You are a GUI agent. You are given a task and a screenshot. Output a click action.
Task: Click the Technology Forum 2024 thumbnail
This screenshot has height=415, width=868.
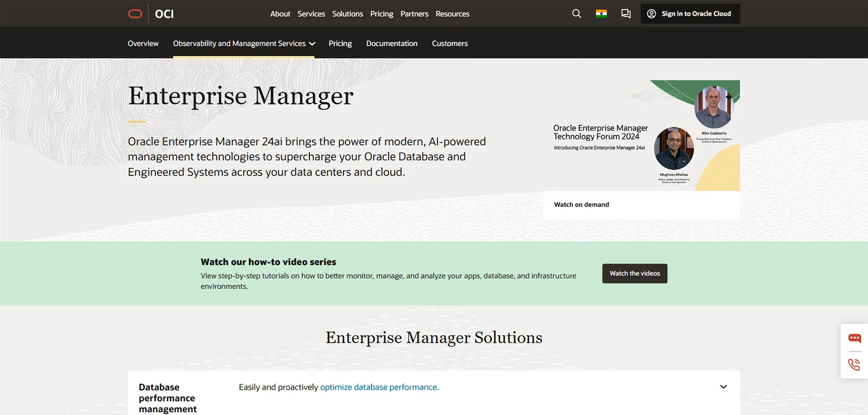[641, 135]
